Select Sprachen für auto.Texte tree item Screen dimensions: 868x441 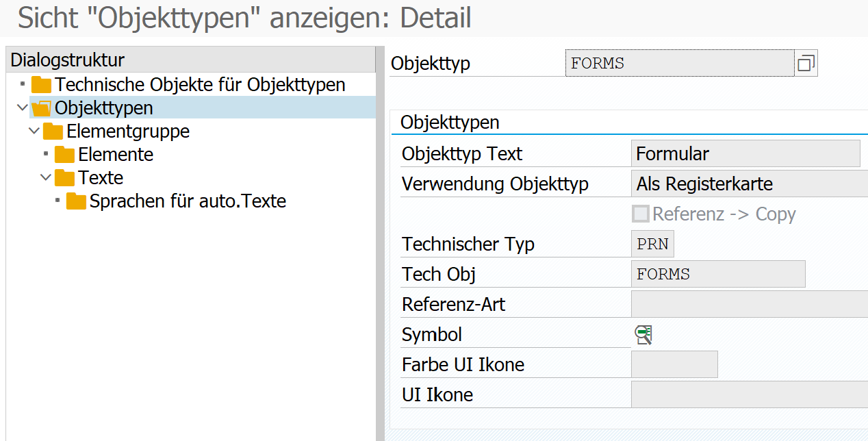[188, 201]
